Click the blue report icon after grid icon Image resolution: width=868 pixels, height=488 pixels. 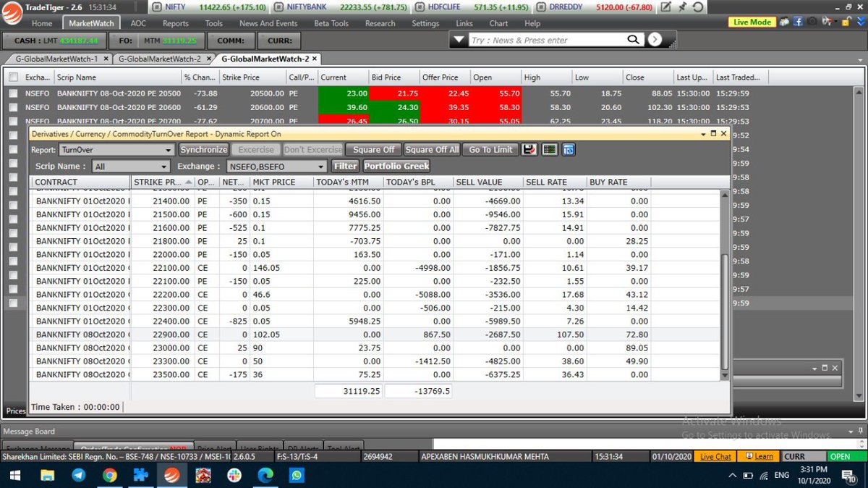pos(568,150)
